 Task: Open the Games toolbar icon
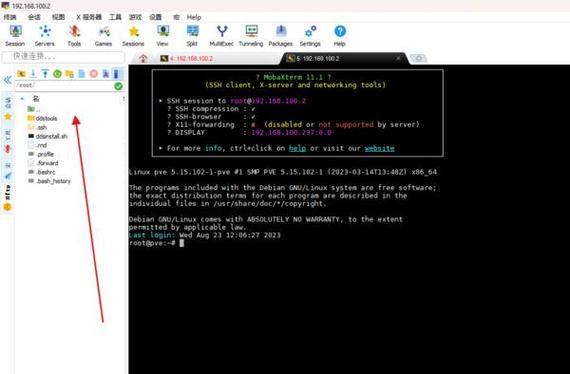(104, 36)
